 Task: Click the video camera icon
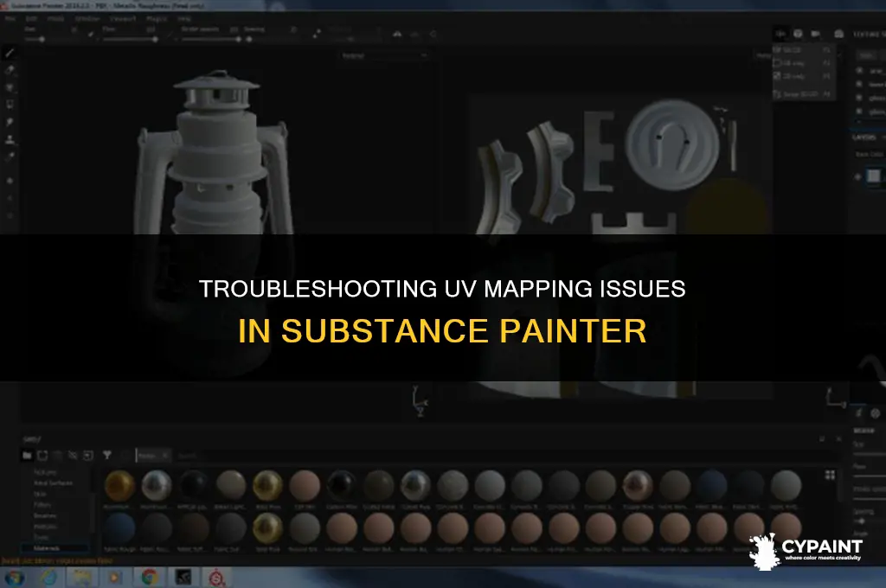[815, 34]
